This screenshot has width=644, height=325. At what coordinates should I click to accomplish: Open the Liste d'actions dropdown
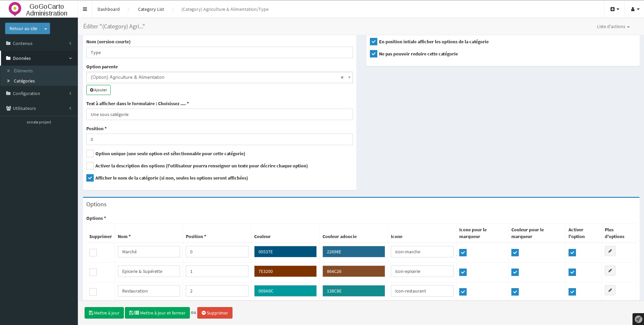coord(613,27)
